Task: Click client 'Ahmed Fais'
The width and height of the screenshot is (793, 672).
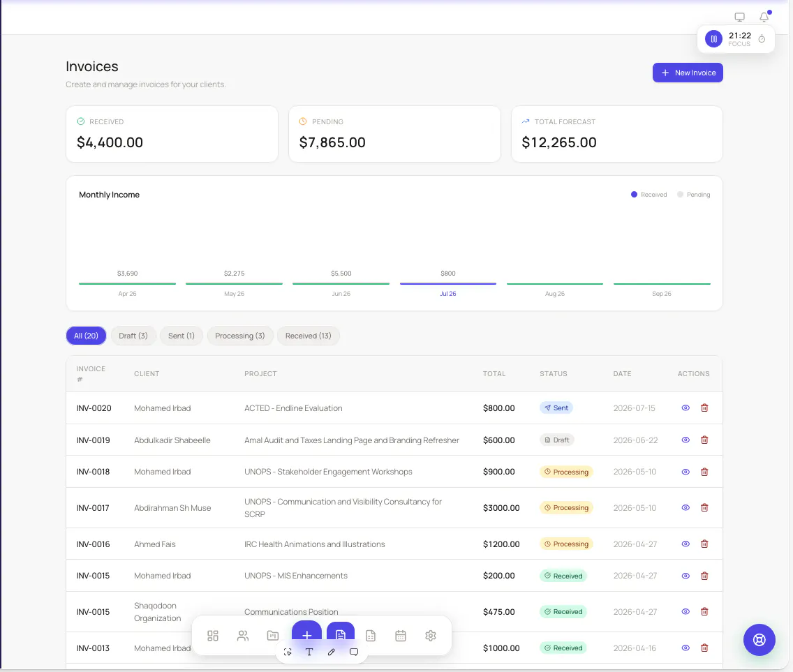Action: (x=155, y=544)
